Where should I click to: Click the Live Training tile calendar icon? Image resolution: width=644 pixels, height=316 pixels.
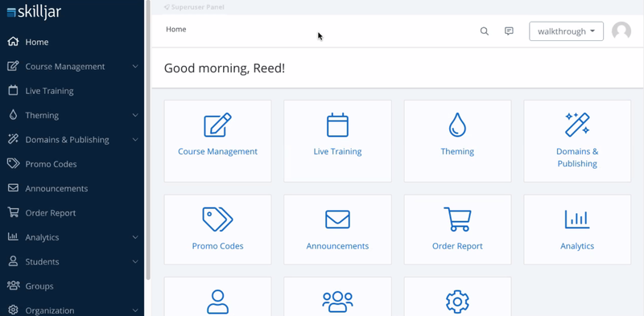[x=337, y=125]
